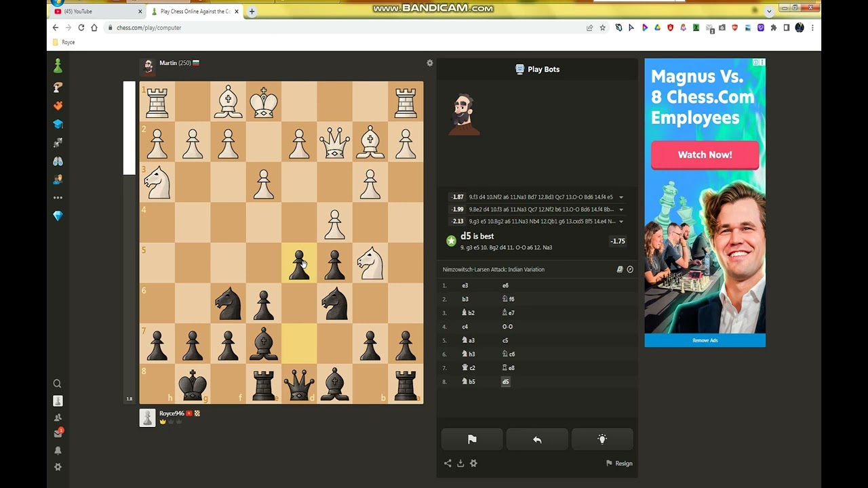Click the black pawn on highlighted d5 square
Viewport: 868px width, 488px height.
pos(299,263)
